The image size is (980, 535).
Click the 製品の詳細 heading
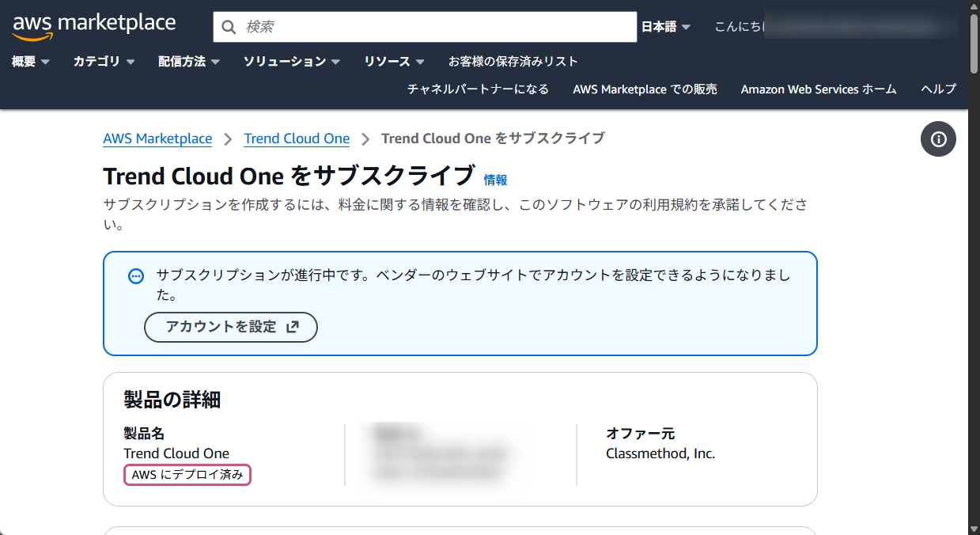pos(172,400)
